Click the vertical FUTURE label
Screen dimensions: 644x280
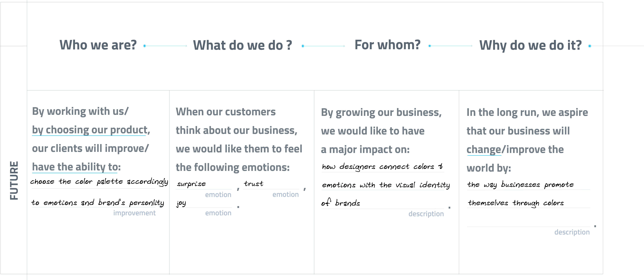pos(14,180)
